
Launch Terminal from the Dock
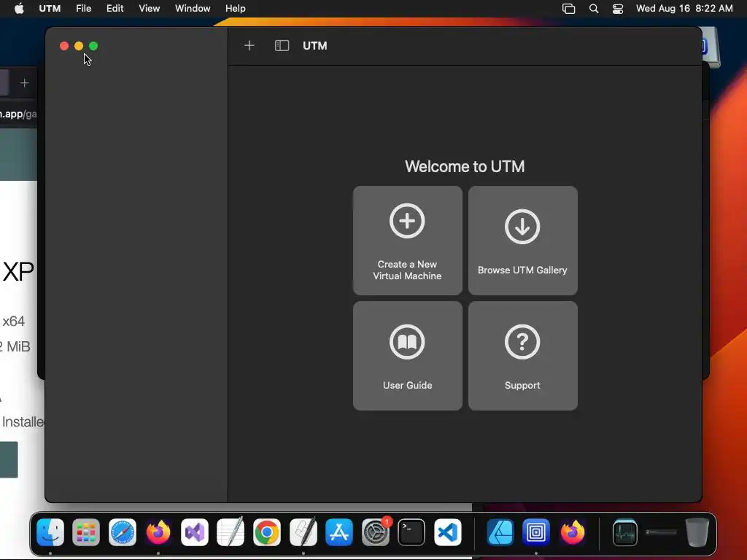411,532
